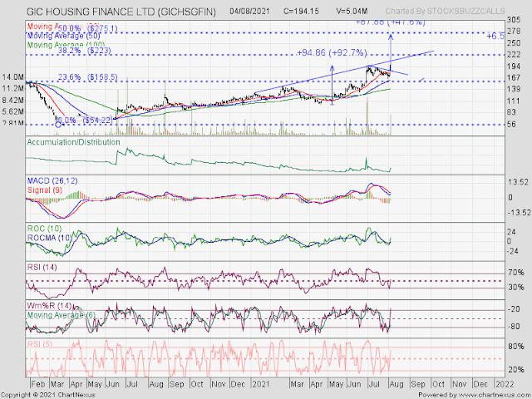Click the 38.2% ($223) Fibonacci label
The width and height of the screenshot is (532, 399).
click(85, 51)
